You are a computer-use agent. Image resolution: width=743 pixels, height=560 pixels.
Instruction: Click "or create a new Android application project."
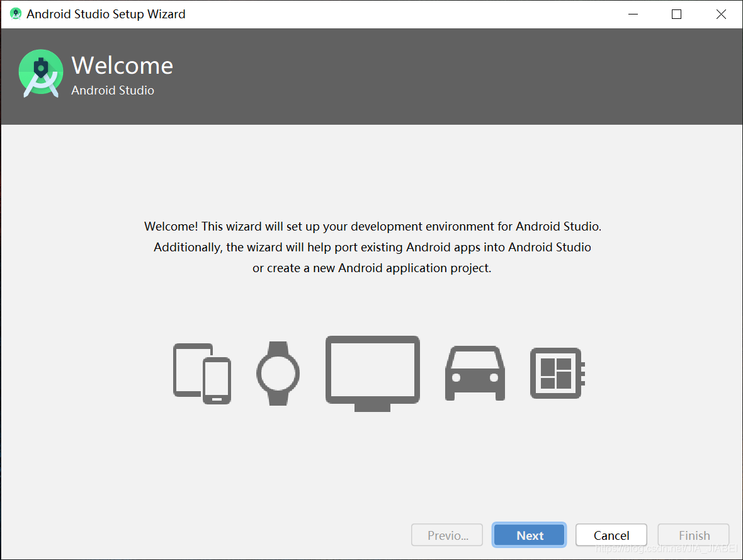click(372, 268)
